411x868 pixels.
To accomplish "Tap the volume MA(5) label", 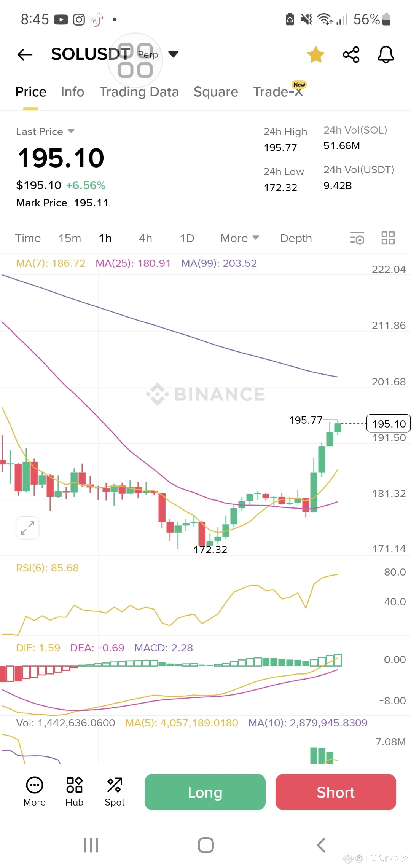I will click(182, 723).
